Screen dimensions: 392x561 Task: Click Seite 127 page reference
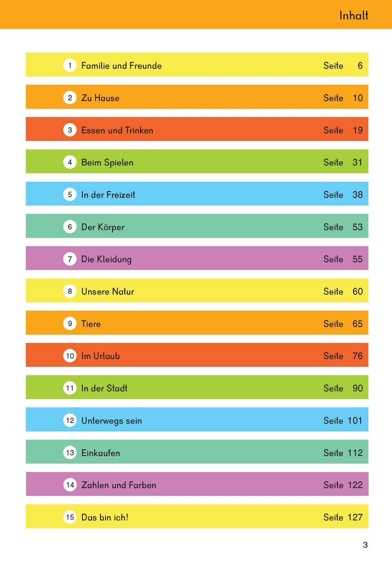click(x=343, y=517)
